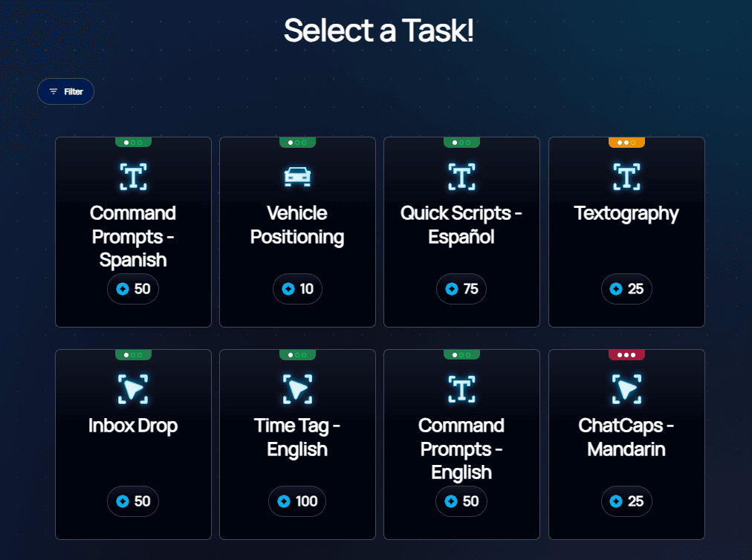Click the red difficulty indicator on ChatCaps
The image size is (752, 560).
(x=626, y=355)
